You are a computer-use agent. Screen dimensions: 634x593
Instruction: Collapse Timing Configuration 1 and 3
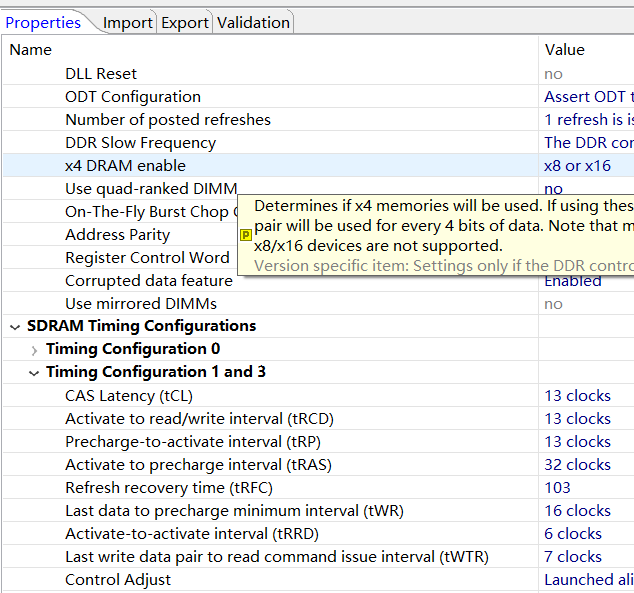point(34,373)
